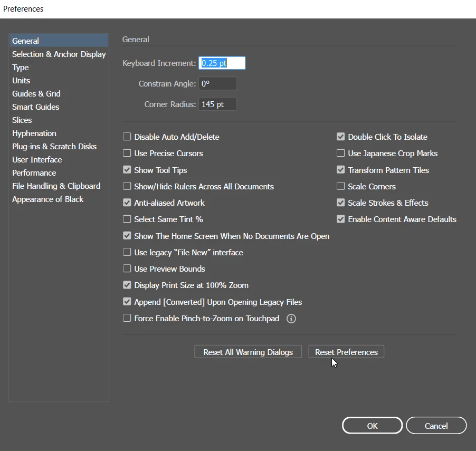Toggle Show/Hide Rulers Across All Documents
476x451 pixels.
tap(127, 186)
